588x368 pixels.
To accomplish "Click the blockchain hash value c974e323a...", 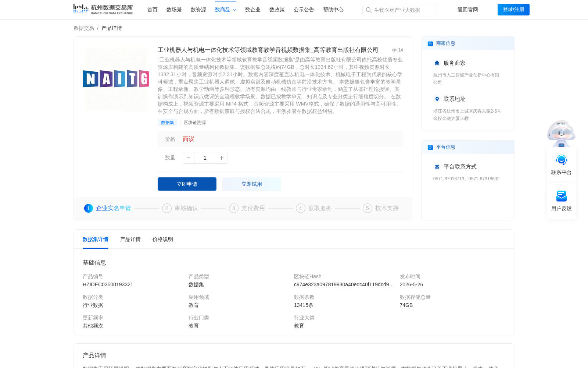I will [344, 284].
